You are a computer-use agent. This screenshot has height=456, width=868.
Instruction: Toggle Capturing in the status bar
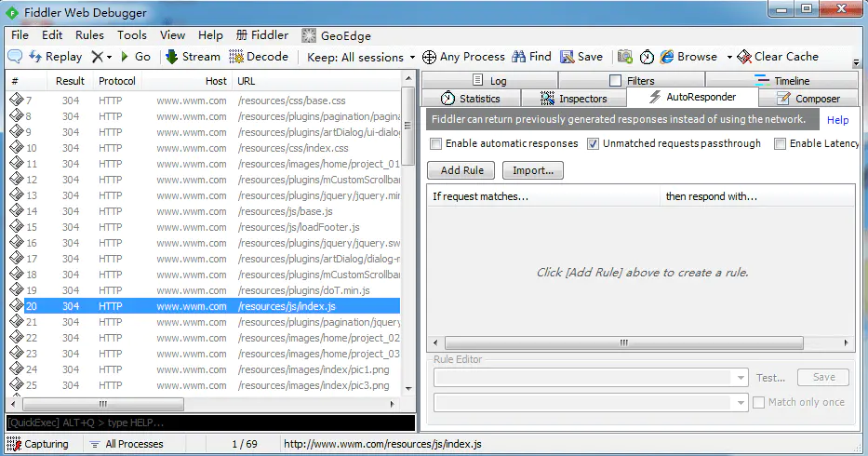(x=37, y=444)
